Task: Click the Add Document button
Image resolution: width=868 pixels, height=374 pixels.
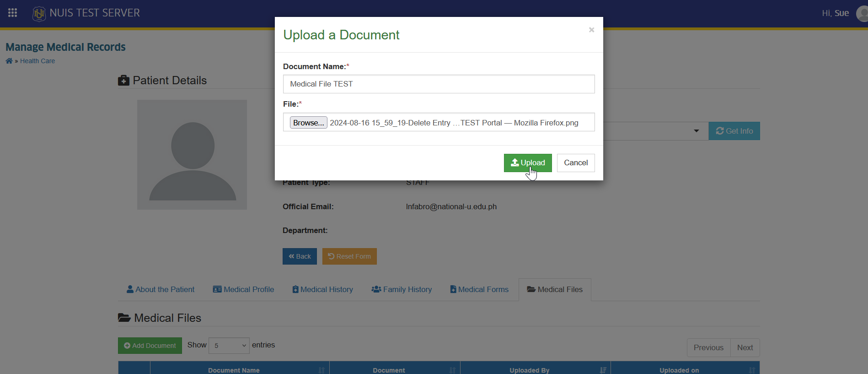Action: click(x=150, y=346)
